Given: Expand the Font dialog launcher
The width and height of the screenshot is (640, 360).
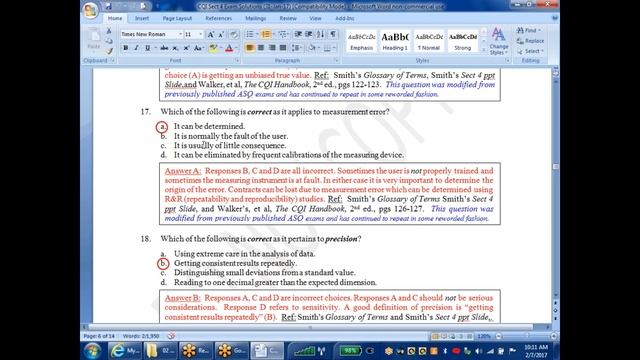Looking at the screenshot, I should (x=237, y=60).
